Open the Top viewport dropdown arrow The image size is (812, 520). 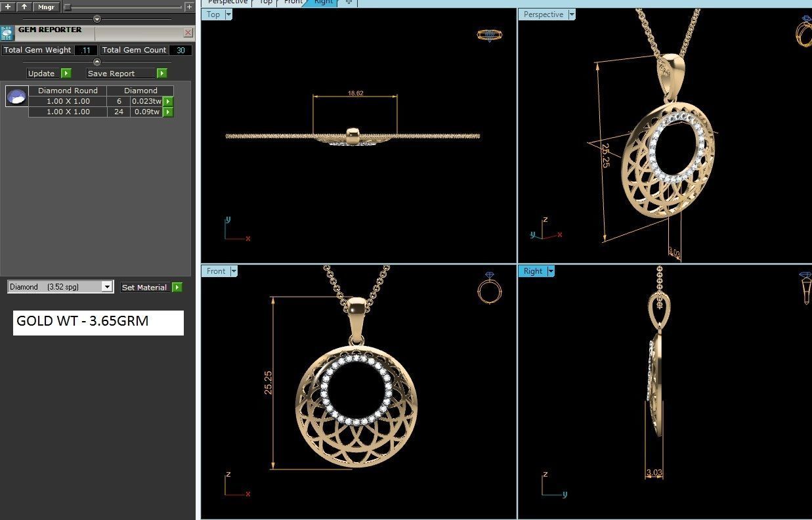228,14
